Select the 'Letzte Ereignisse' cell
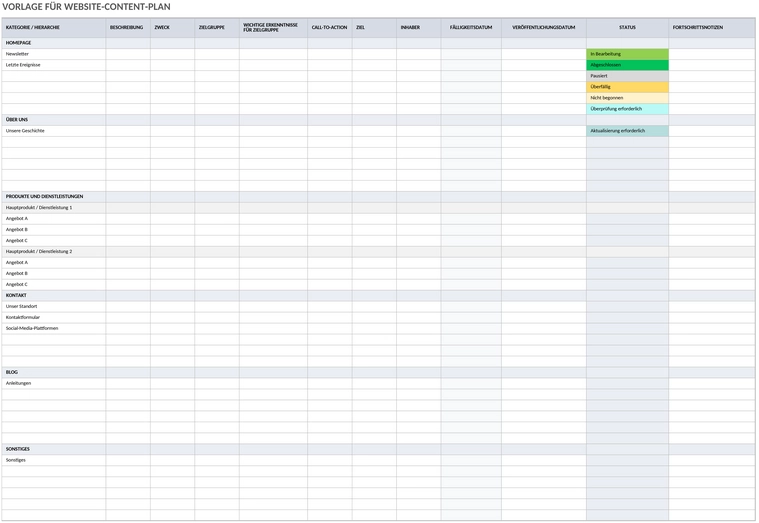Image resolution: width=759 pixels, height=523 pixels. [x=54, y=65]
